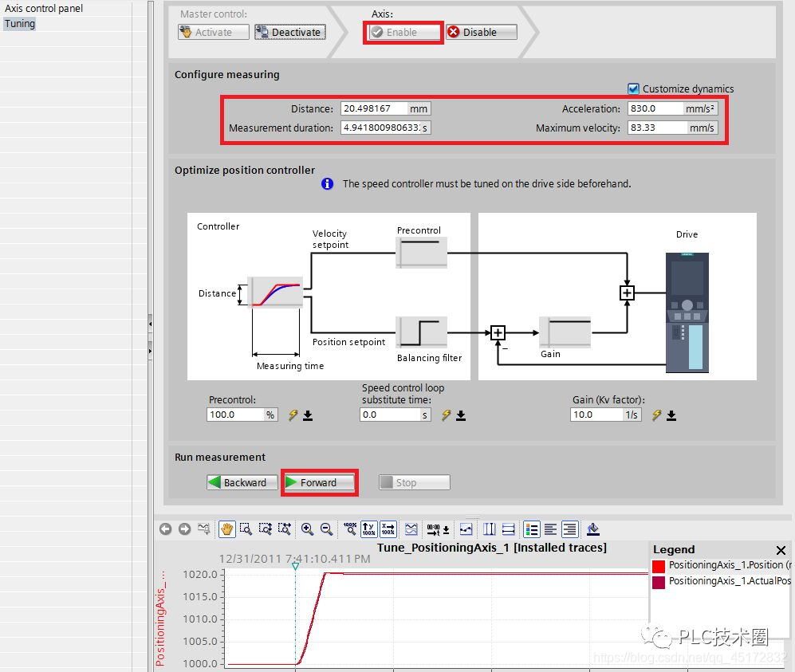Click the download arrow next to Precontrol
Viewport: 795px width, 672px height.
pos(308,415)
